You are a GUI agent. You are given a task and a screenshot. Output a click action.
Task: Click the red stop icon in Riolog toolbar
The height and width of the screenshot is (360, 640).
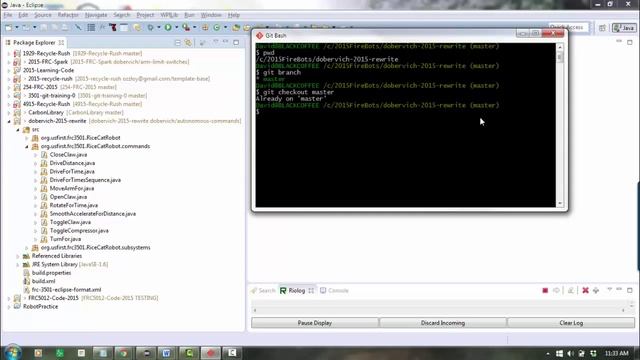545,290
